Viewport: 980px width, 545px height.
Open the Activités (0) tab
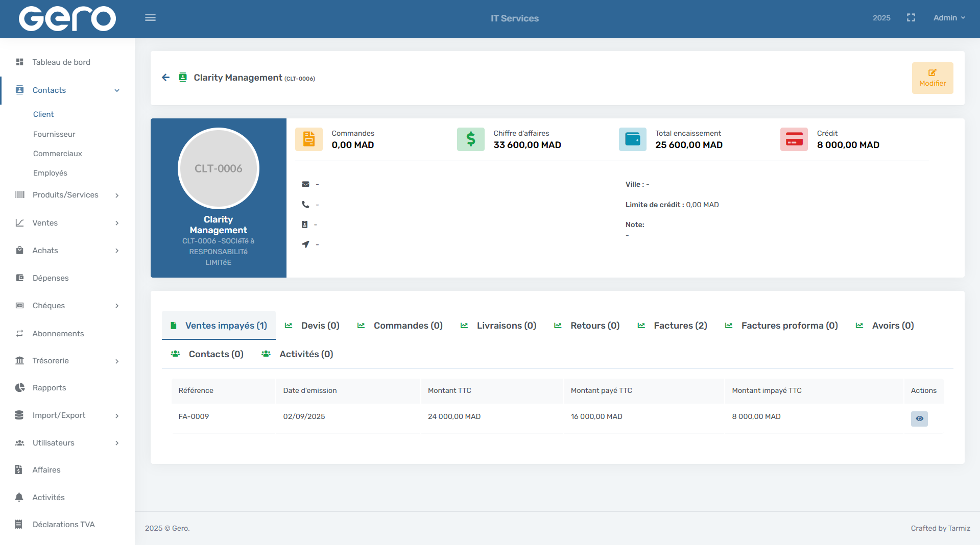305,354
